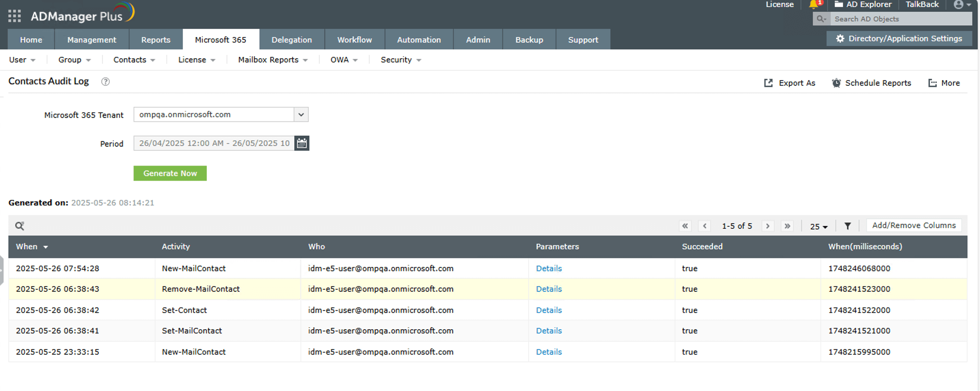Open the table search icon
Image resolution: width=980 pixels, height=391 pixels.
point(20,226)
